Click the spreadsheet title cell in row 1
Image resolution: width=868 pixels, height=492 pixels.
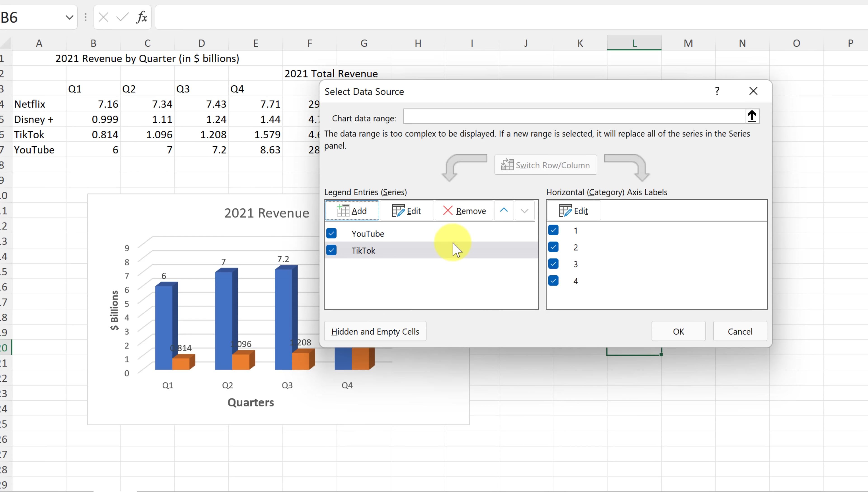tap(147, 59)
